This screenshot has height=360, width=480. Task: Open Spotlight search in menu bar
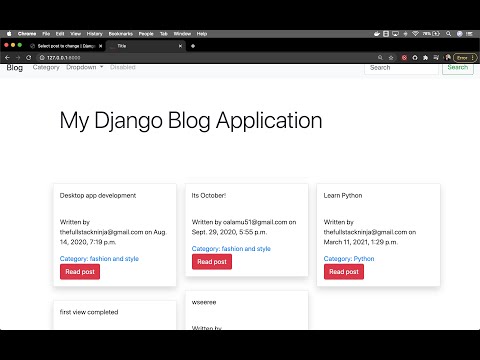point(449,34)
